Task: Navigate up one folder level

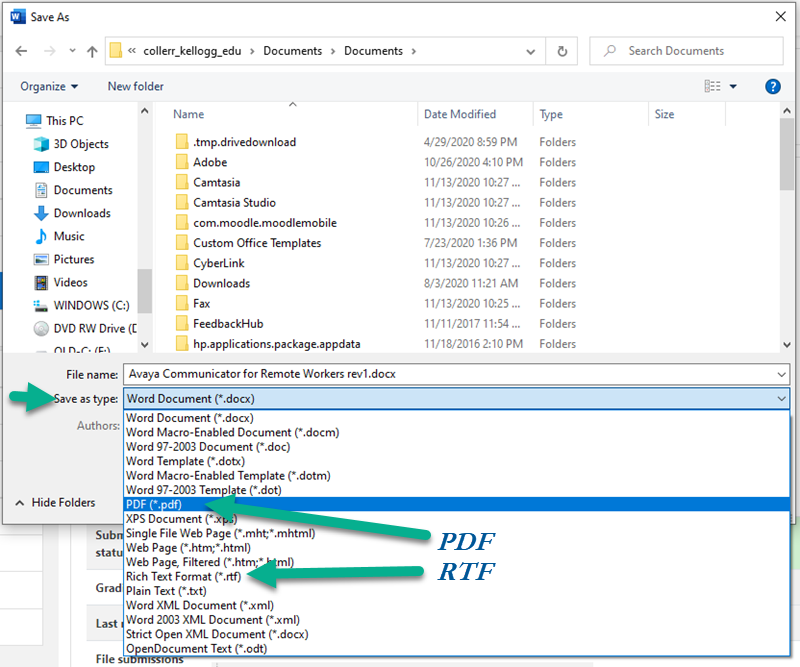Action: coord(92,50)
